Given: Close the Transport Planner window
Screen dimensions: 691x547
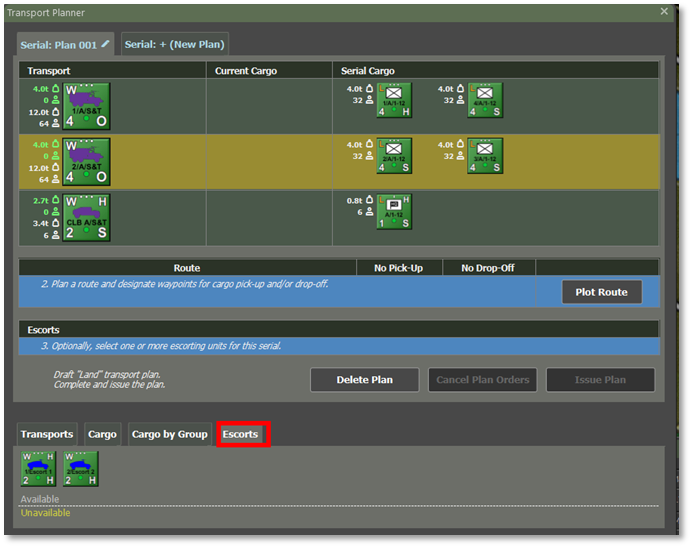Looking at the screenshot, I should coord(664,12).
